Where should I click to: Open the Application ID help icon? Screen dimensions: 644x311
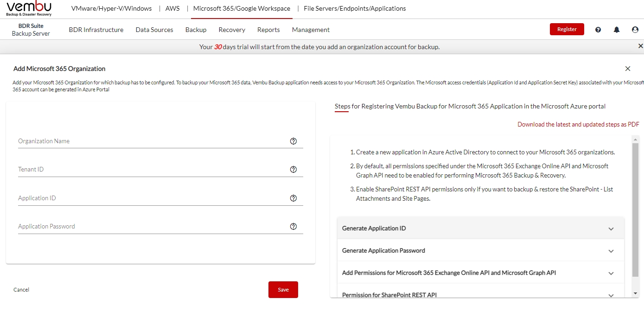(x=293, y=198)
